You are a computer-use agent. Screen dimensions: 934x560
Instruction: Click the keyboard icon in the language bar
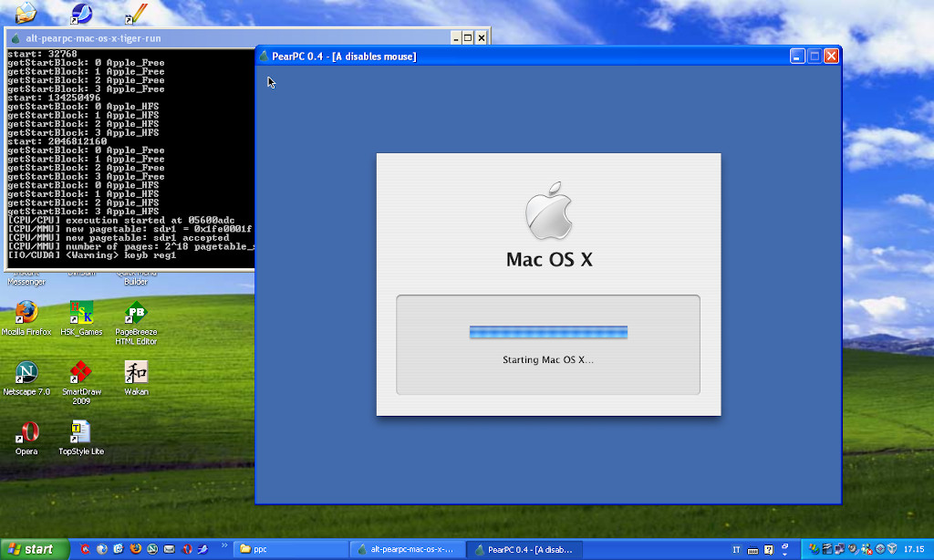752,550
